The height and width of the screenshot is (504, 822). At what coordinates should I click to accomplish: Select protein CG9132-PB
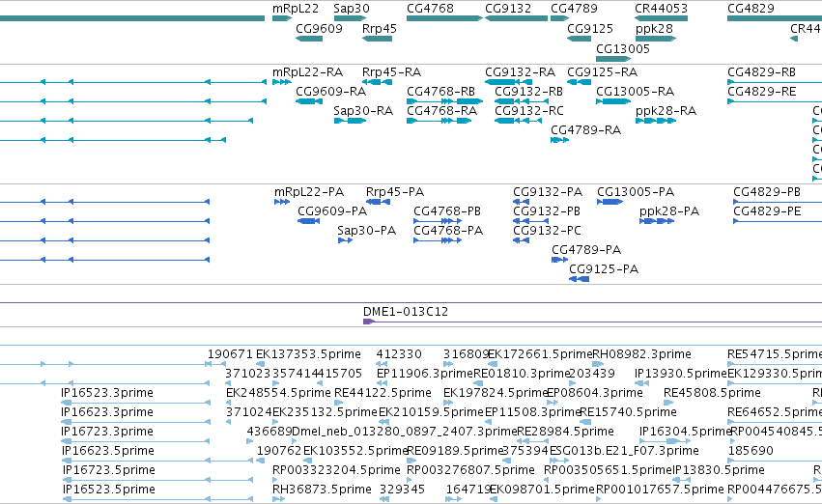click(x=530, y=221)
